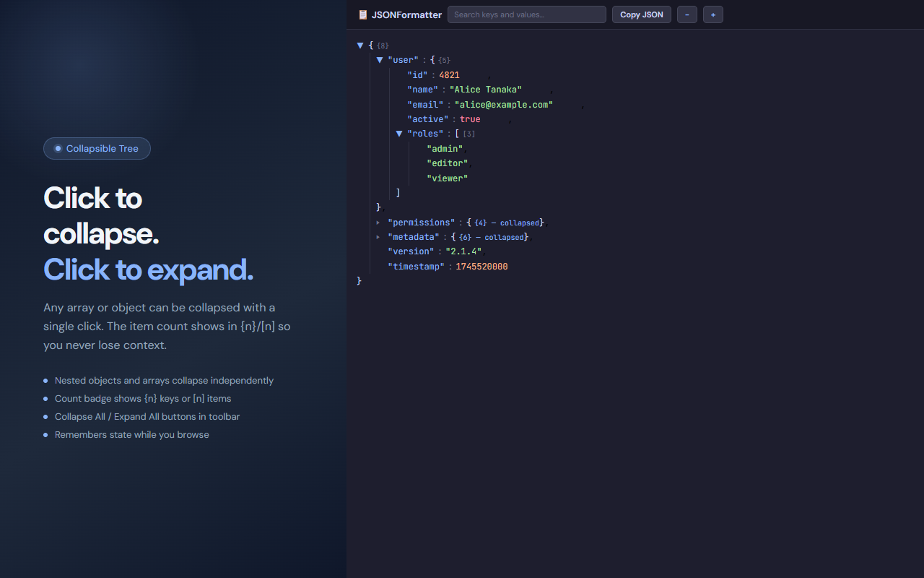Click the plus button in the toolbar
Image resolution: width=924 pixels, height=578 pixels.
coord(713,14)
